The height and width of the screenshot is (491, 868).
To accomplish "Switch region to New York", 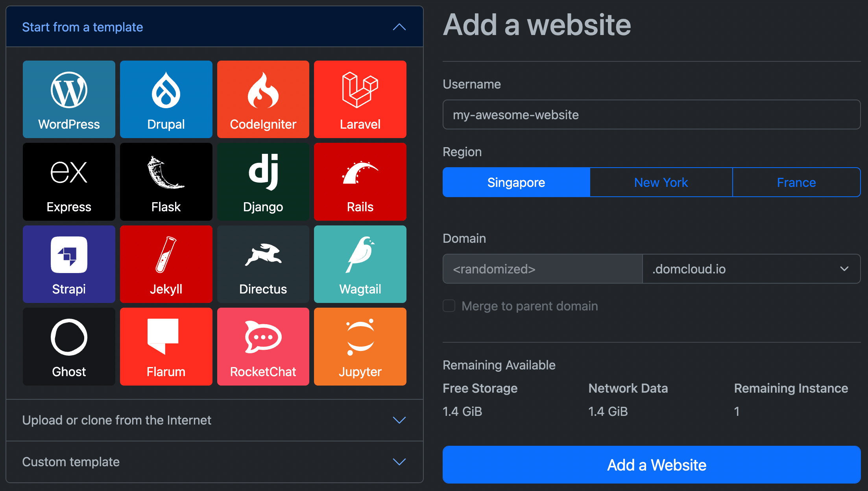I will [661, 182].
